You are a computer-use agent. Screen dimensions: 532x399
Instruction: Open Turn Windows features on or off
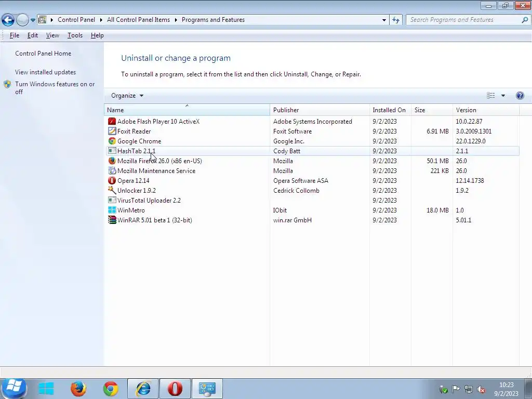click(x=55, y=88)
